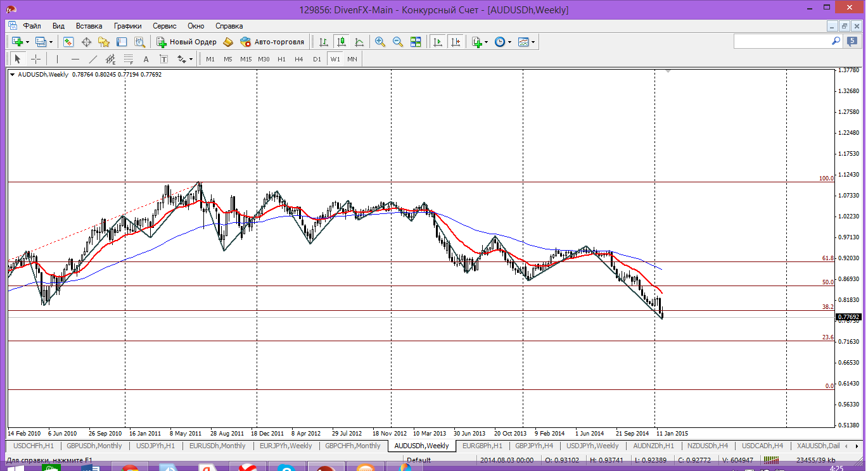The height and width of the screenshot is (471, 868).
Task: Select the Fibonacci retracement drawing tool
Action: pos(129,59)
